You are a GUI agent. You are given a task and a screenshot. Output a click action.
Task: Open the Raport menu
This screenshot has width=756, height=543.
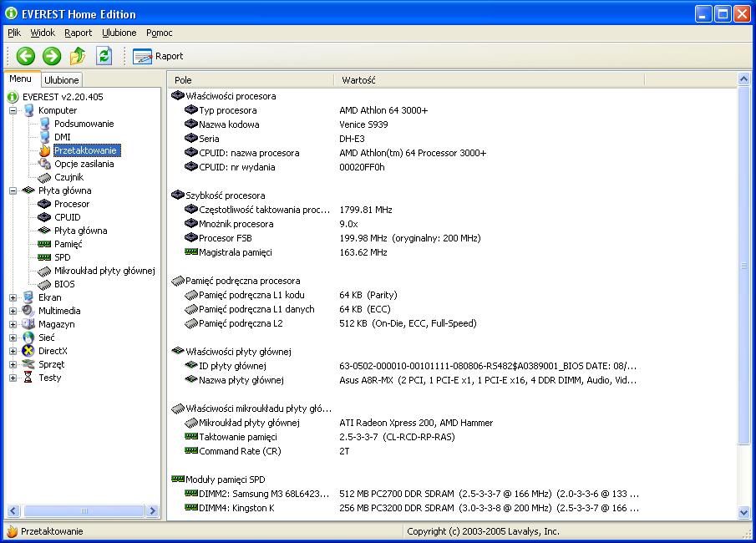pos(78,33)
